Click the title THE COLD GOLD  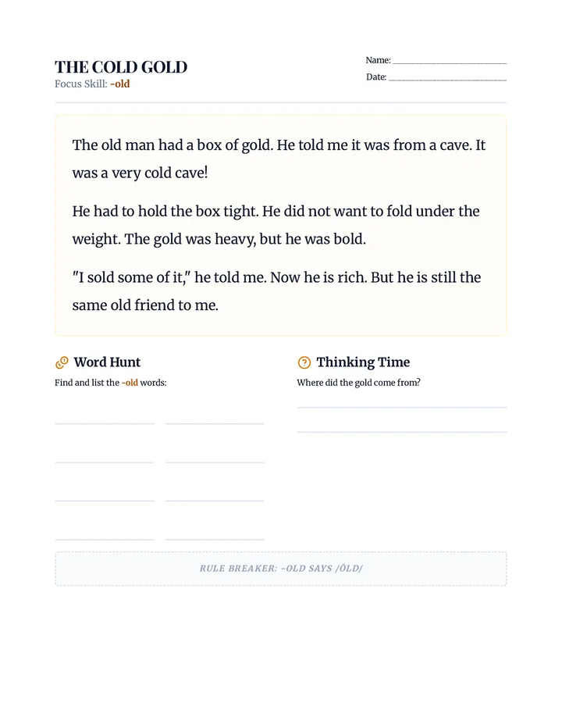121,67
